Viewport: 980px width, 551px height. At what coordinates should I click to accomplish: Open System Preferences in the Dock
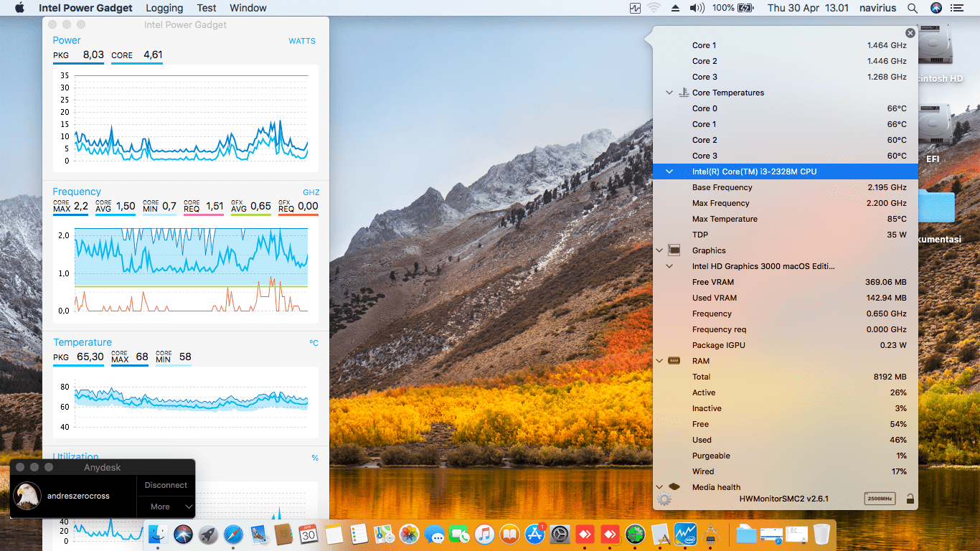(x=560, y=534)
